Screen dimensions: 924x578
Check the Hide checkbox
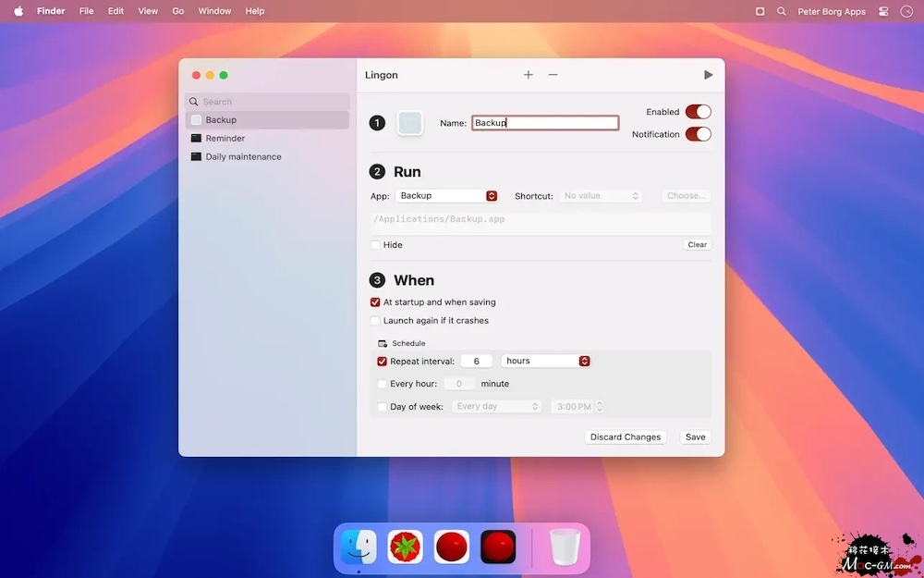[375, 245]
